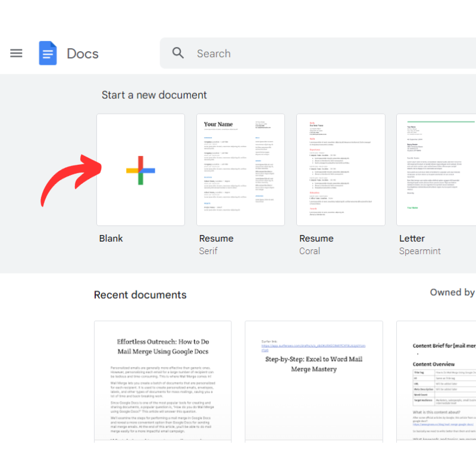Click the Google Docs logo icon
Screen dimensions: 476x476
48,53
